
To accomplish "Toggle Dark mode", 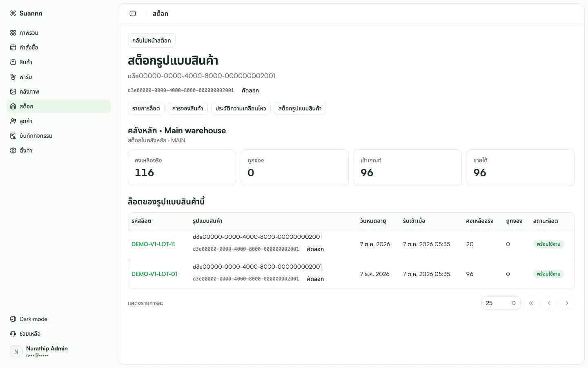I will [x=59, y=319].
